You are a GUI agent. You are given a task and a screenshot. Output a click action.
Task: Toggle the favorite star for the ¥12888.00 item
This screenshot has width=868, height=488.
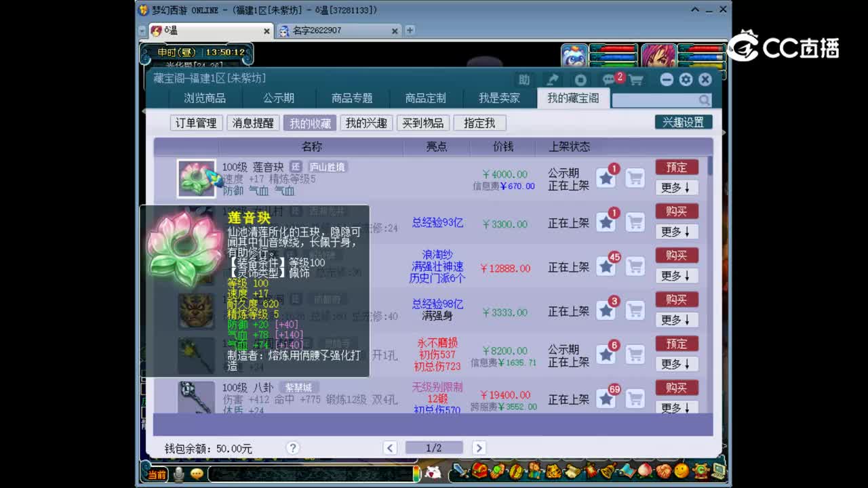click(x=606, y=266)
